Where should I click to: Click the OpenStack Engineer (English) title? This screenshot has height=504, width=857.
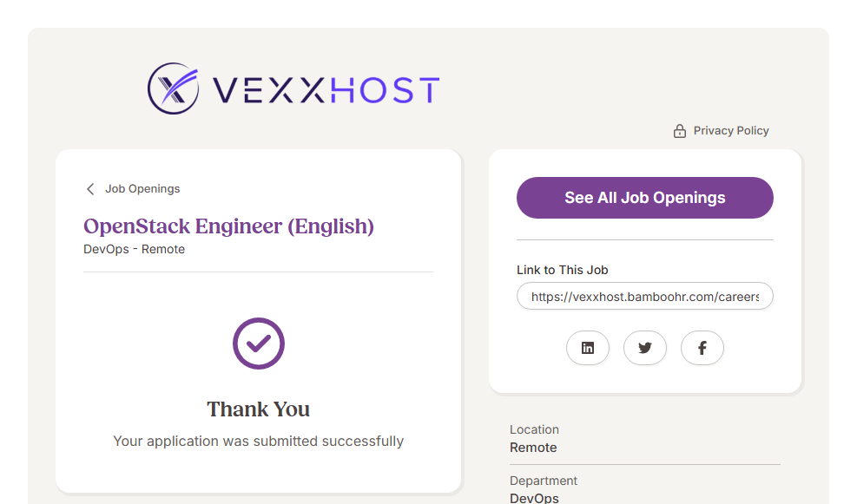click(228, 226)
